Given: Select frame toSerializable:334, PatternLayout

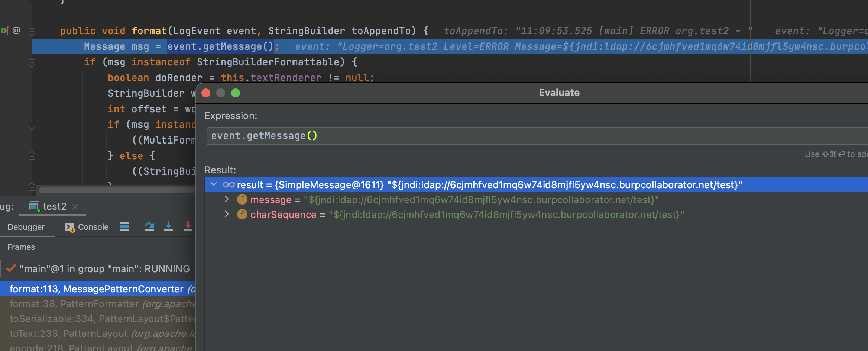Looking at the screenshot, I should (x=98, y=319).
